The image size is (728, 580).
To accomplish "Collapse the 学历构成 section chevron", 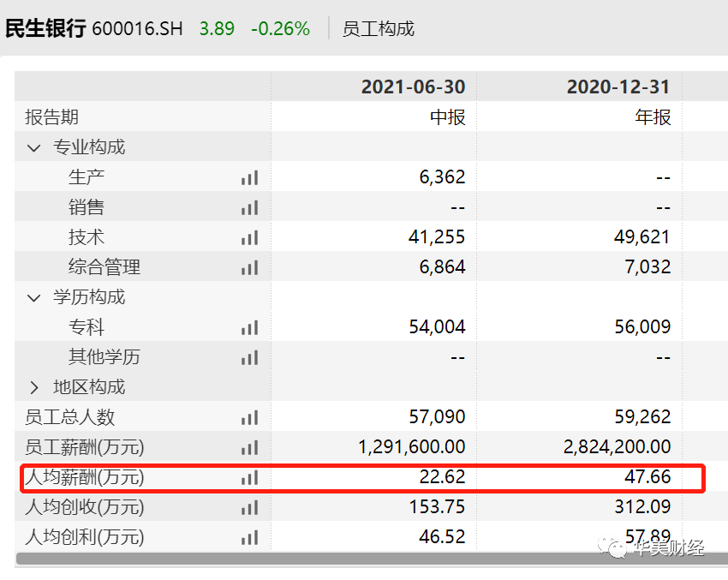I will coord(34,297).
